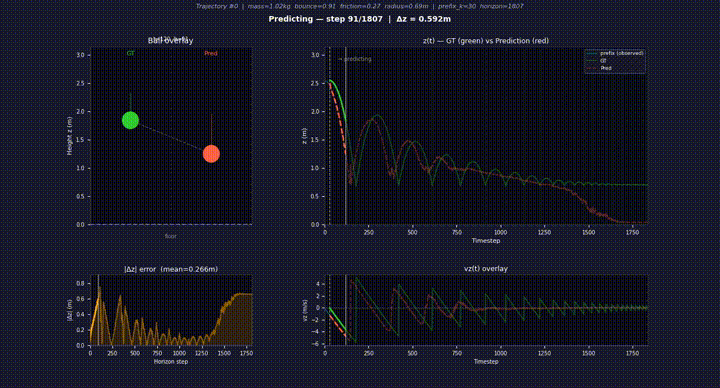
Task: Click 'Timestep' label under the vz(t) plot
Action: click(486, 361)
